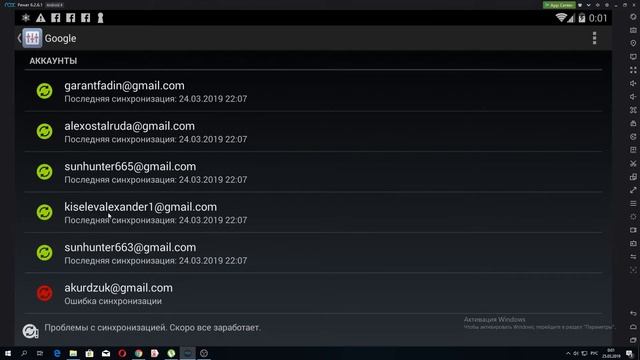The width and height of the screenshot is (640, 360).
Task: Click the taskbar volume speaker icon
Action: [x=576, y=353]
